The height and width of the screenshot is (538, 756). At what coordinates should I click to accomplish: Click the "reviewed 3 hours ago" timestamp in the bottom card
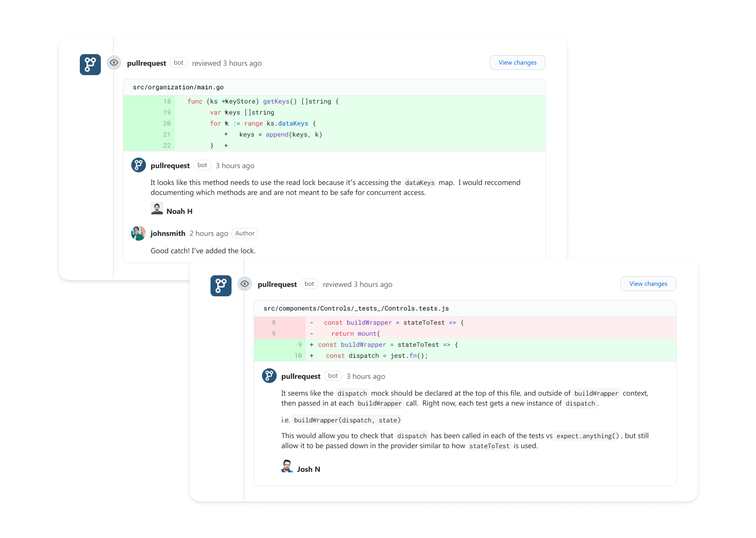point(358,284)
